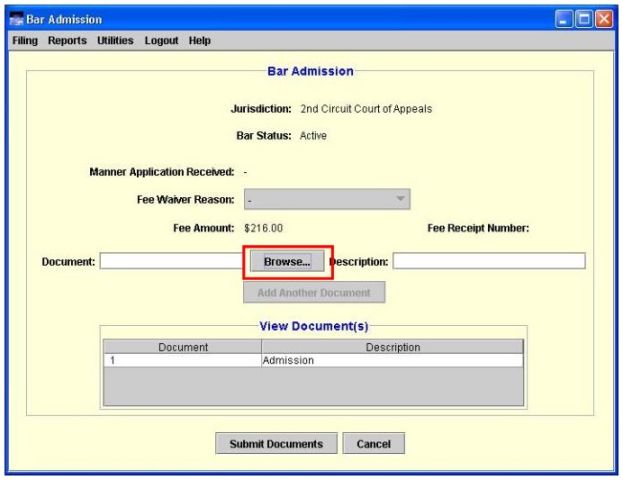The height and width of the screenshot is (480, 623).
Task: Click the View Document(s) heading
Action: click(x=314, y=326)
